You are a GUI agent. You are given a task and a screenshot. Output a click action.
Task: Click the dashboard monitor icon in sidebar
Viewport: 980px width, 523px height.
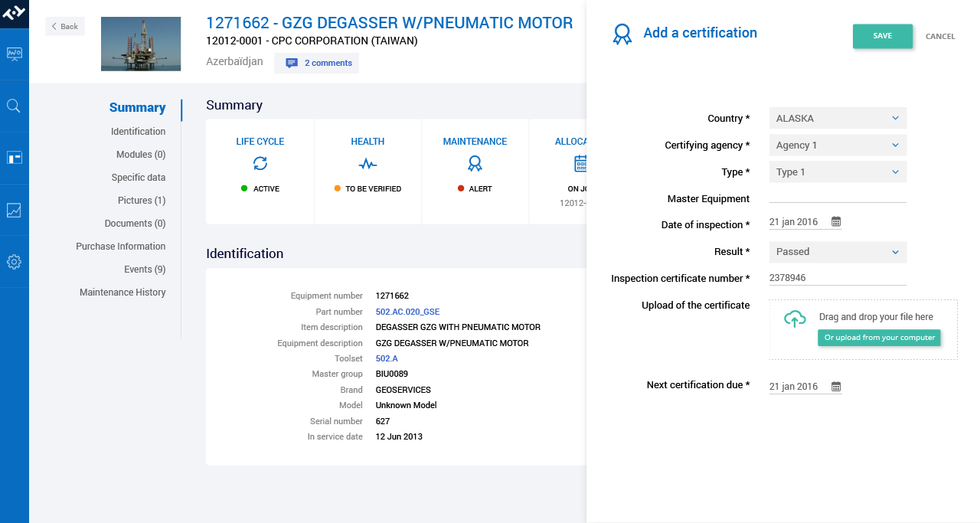[14, 54]
